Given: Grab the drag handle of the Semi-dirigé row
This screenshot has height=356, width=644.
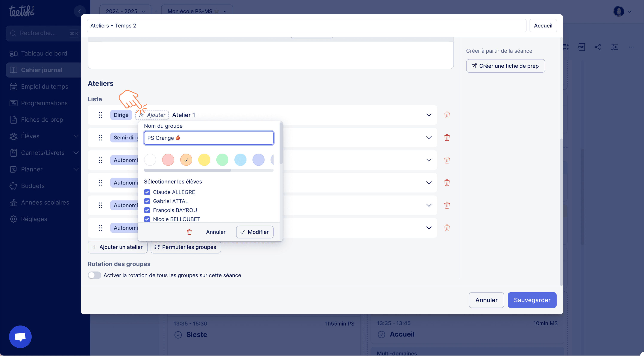Looking at the screenshot, I should [100, 137].
